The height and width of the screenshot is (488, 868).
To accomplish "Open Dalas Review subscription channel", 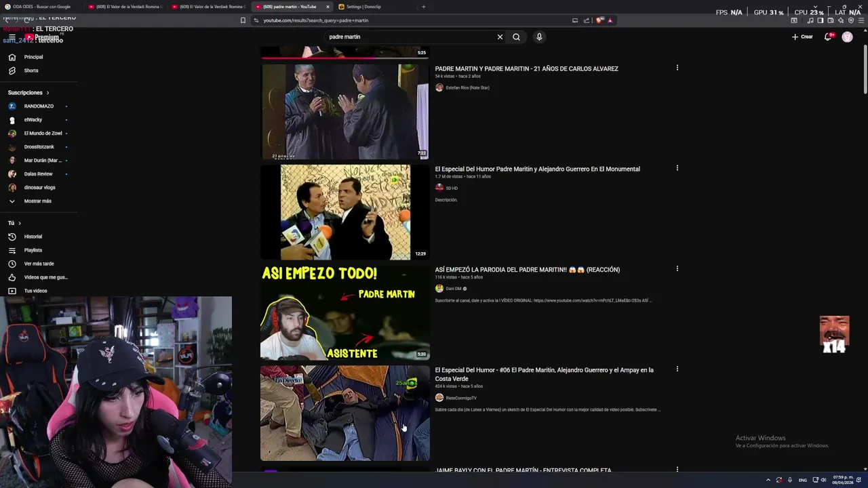I will coord(39,174).
